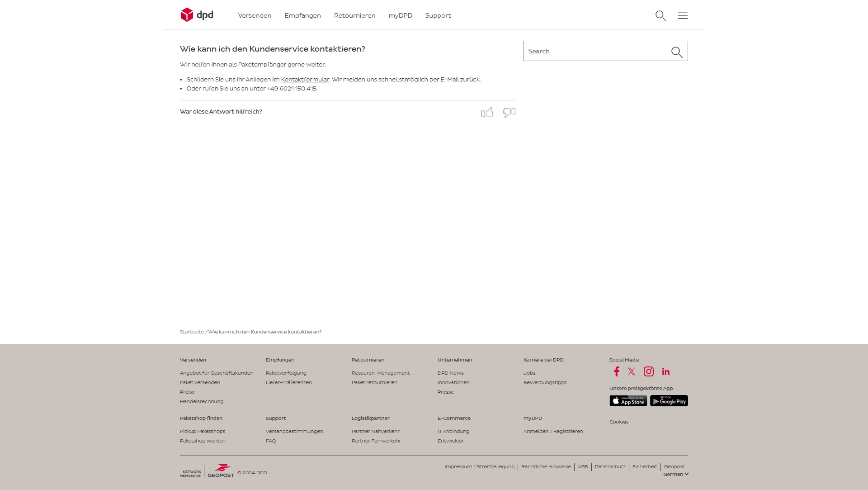Click the Karriere bei DPD heading

(543, 360)
